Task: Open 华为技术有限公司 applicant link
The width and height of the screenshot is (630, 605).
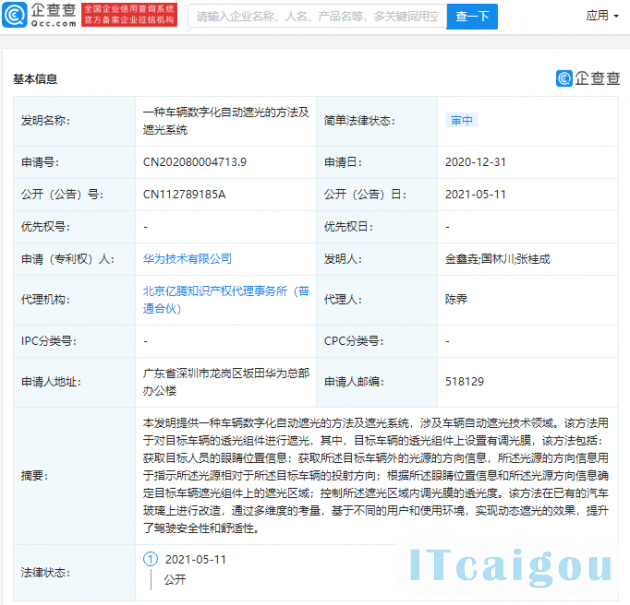Action: (187, 259)
